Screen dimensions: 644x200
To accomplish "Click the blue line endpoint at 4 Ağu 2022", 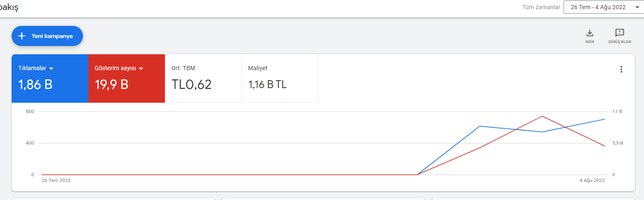I will pyautogui.click(x=604, y=119).
